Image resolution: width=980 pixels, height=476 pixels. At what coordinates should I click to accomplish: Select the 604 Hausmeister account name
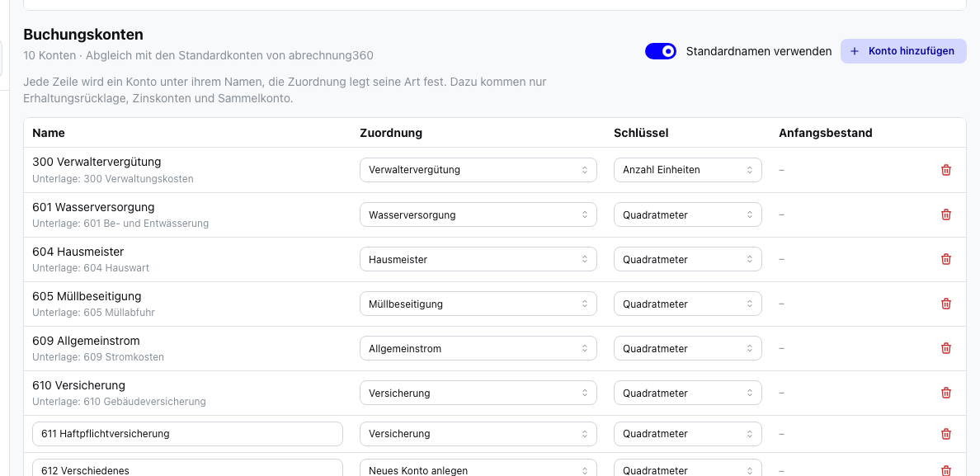pyautogui.click(x=78, y=252)
